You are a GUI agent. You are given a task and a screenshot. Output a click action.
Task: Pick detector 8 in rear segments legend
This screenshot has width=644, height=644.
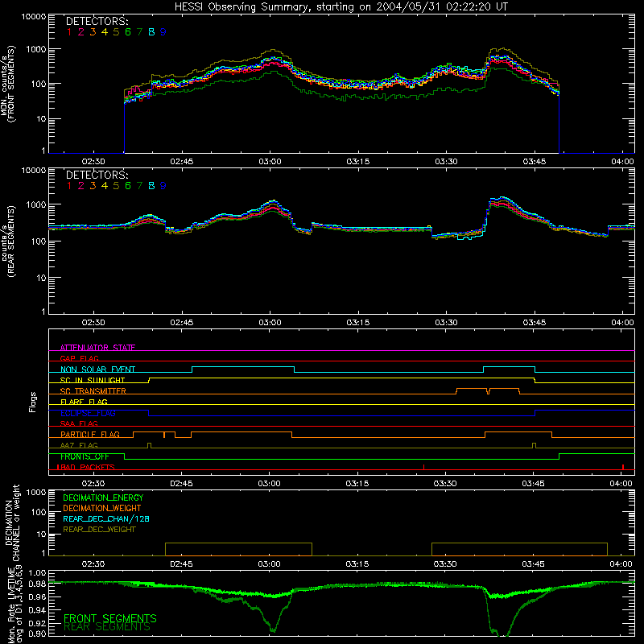(x=151, y=186)
